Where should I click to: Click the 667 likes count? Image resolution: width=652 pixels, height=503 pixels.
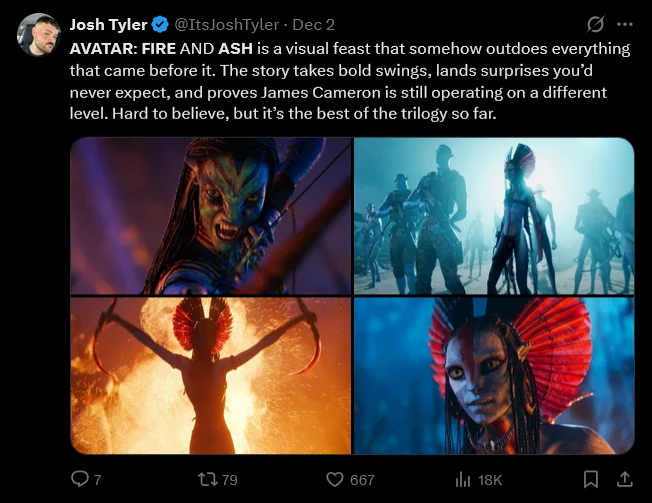click(x=362, y=480)
